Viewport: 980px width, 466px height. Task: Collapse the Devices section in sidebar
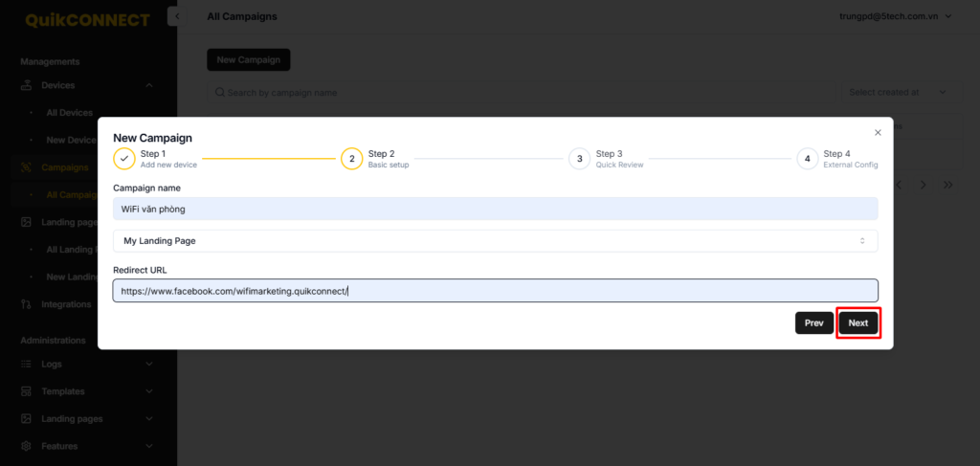tap(148, 85)
